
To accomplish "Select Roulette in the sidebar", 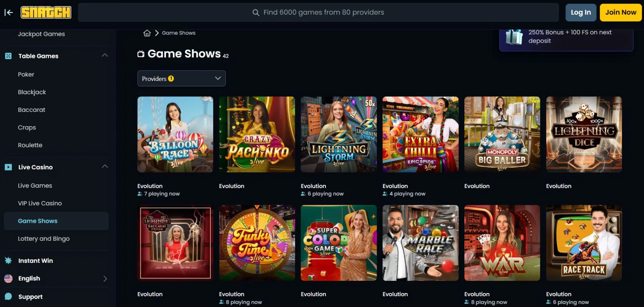I will (x=30, y=145).
